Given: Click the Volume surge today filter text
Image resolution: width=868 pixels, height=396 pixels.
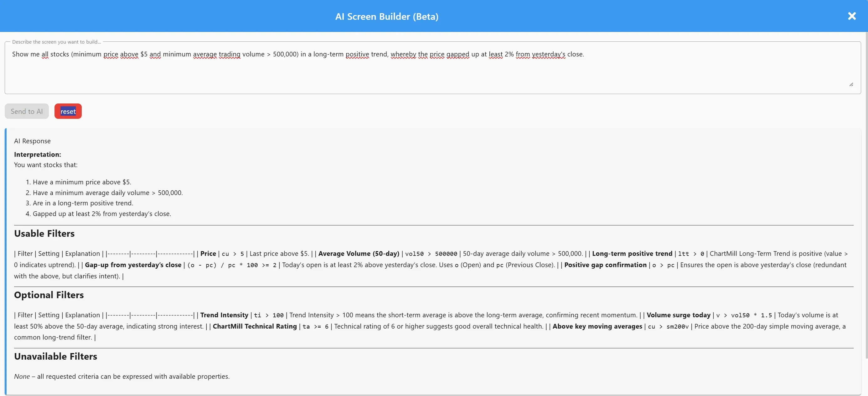Looking at the screenshot, I should [x=678, y=315].
